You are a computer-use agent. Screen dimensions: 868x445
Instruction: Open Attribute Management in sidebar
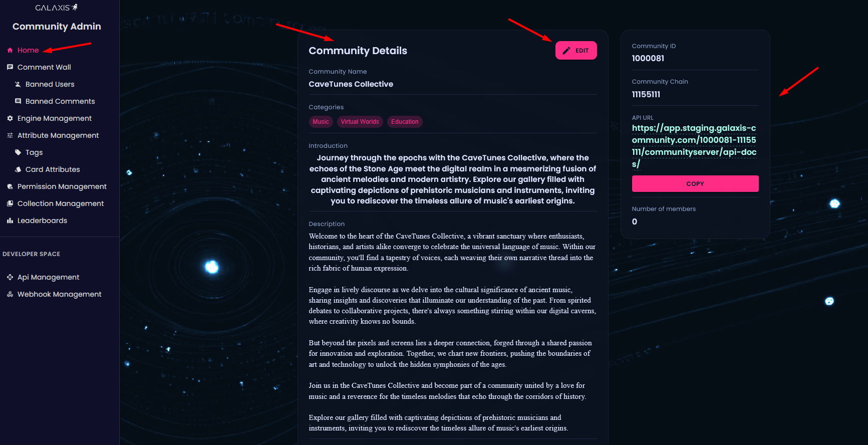pos(58,135)
